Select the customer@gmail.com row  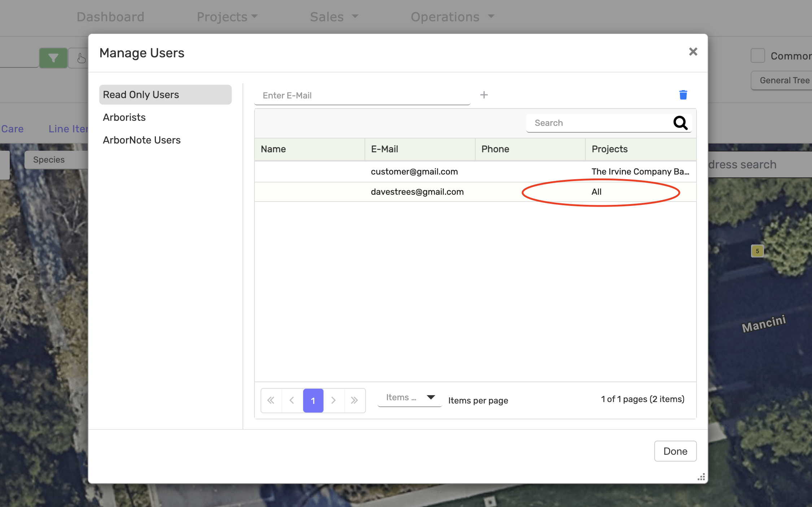pyautogui.click(x=475, y=172)
